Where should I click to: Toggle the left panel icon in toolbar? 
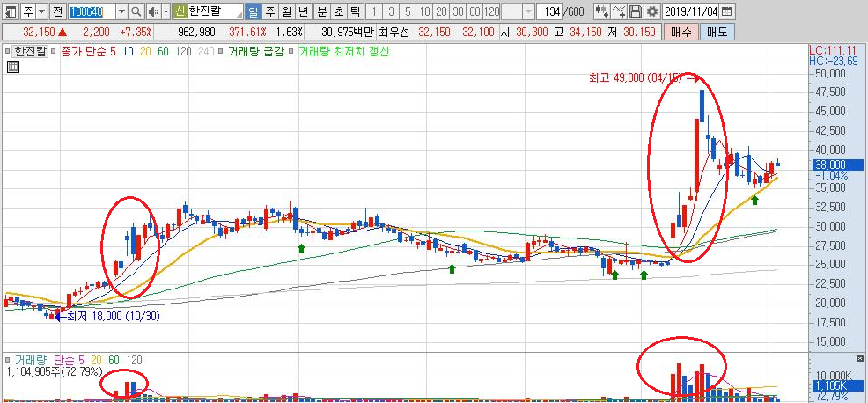(x=11, y=11)
